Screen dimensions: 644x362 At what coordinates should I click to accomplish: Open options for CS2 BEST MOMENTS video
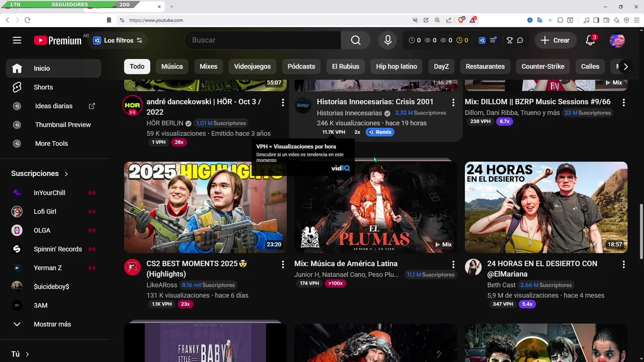pyautogui.click(x=283, y=264)
